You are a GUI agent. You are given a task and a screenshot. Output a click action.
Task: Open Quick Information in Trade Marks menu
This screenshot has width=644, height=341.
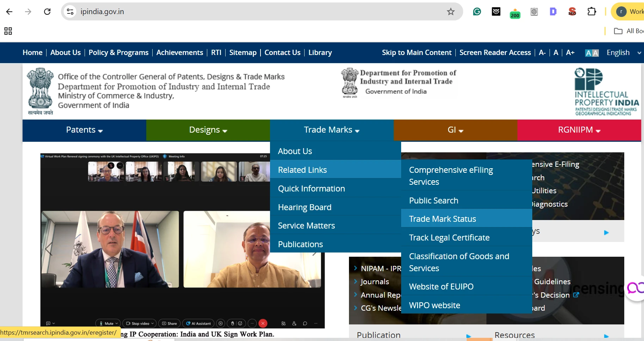[311, 189]
